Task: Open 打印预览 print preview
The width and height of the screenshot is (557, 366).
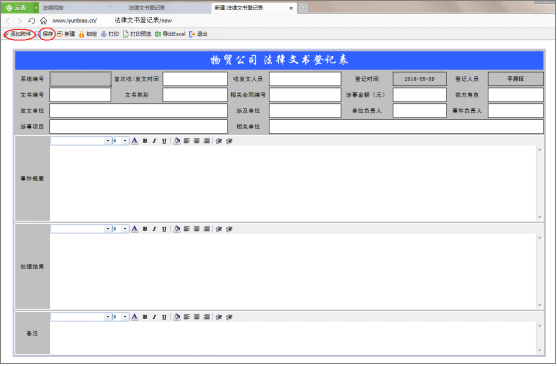Action: tap(137, 34)
